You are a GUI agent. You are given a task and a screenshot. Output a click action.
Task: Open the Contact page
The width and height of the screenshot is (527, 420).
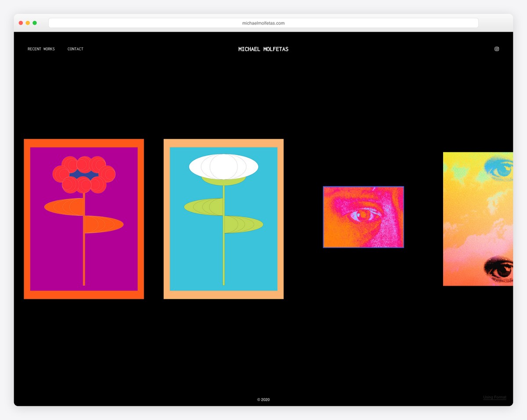coord(76,49)
